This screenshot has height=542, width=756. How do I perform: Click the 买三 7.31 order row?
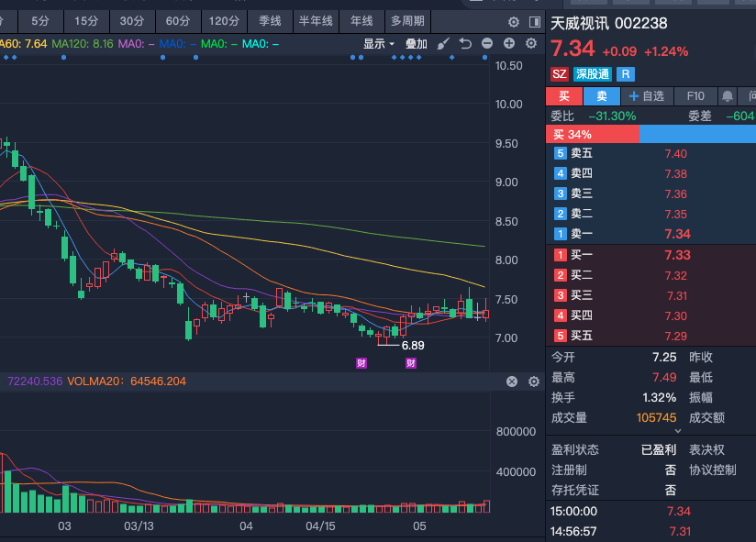pos(650,295)
